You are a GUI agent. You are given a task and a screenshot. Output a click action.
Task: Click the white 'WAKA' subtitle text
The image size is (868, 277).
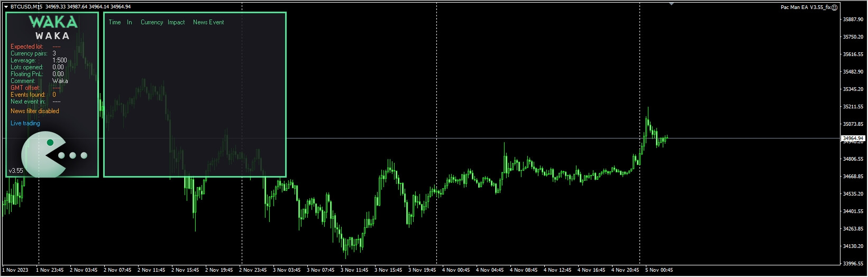(x=52, y=36)
